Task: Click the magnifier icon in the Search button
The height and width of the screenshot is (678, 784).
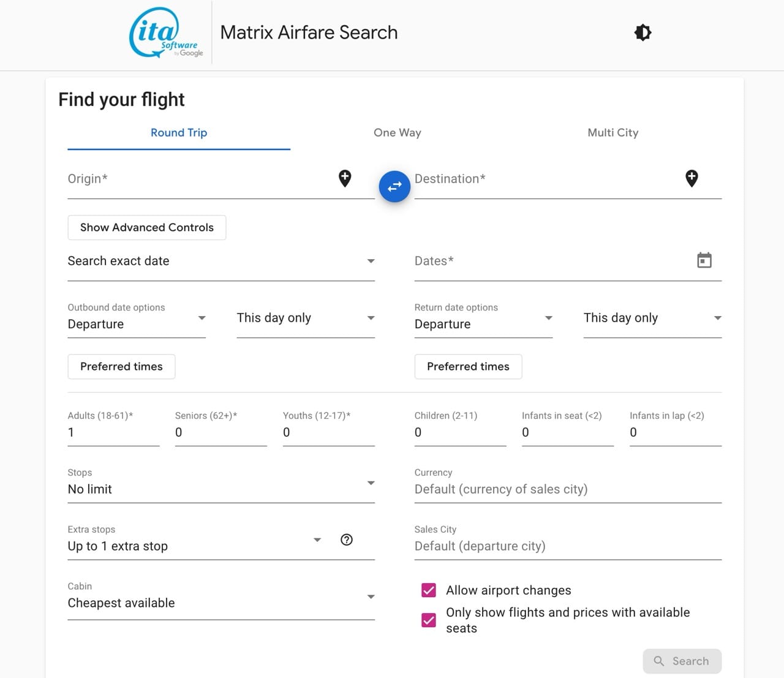Action: [659, 661]
